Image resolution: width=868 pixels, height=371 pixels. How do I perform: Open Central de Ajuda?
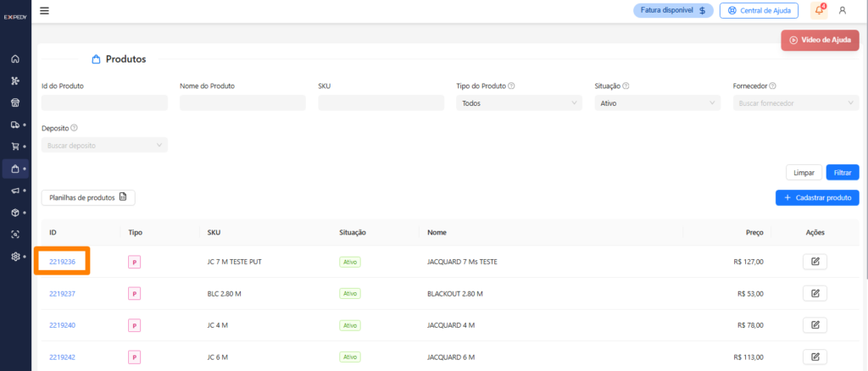(759, 10)
